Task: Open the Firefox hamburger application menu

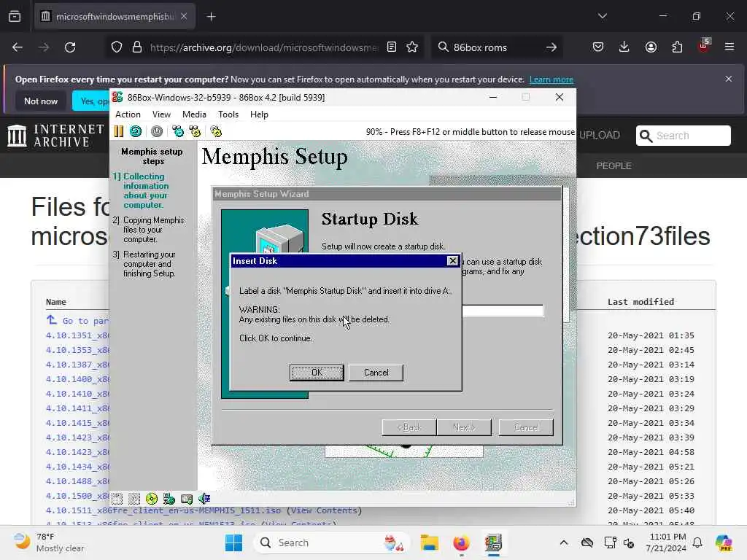Action: click(729, 47)
